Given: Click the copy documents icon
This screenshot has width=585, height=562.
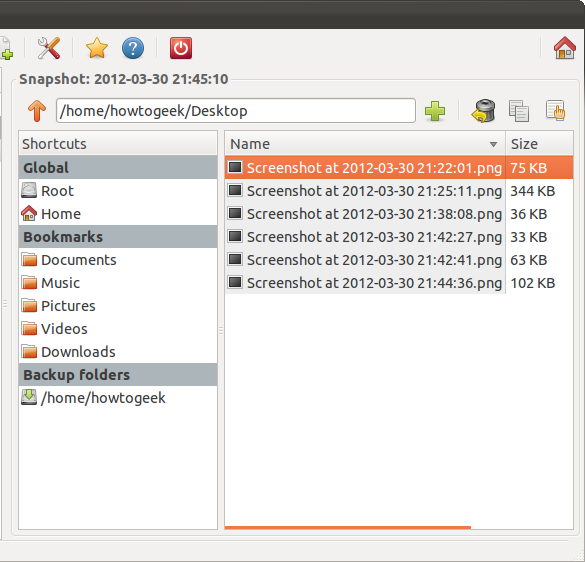Looking at the screenshot, I should point(519,111).
